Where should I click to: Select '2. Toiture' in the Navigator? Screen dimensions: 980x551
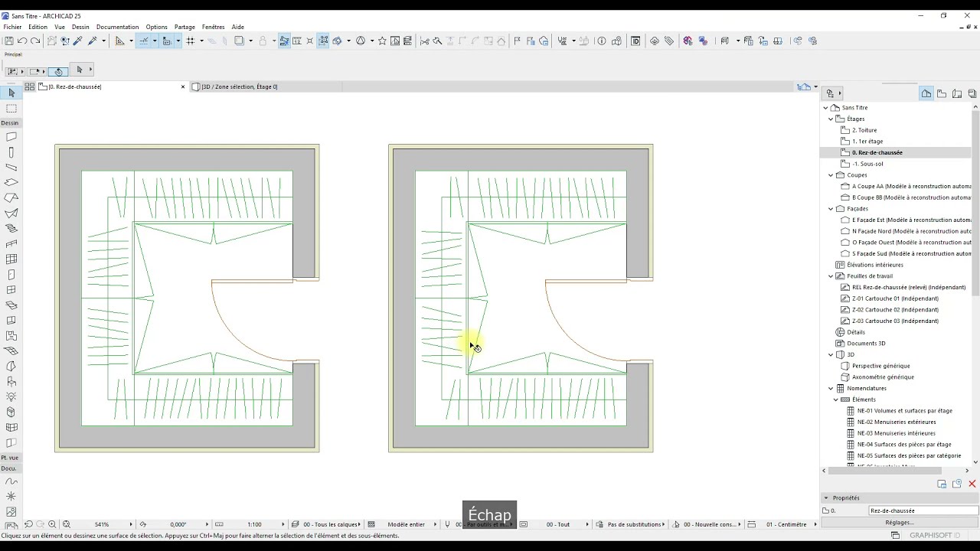pos(864,130)
